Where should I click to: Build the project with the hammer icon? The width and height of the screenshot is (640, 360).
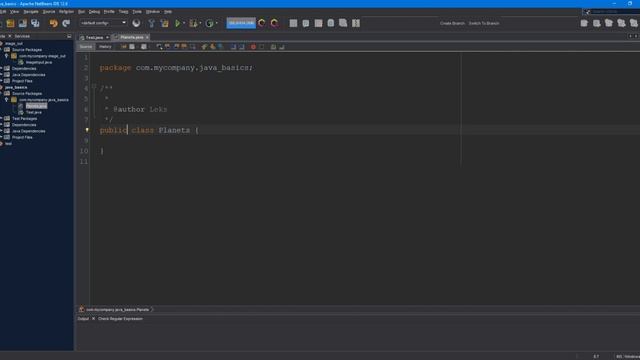[151, 23]
